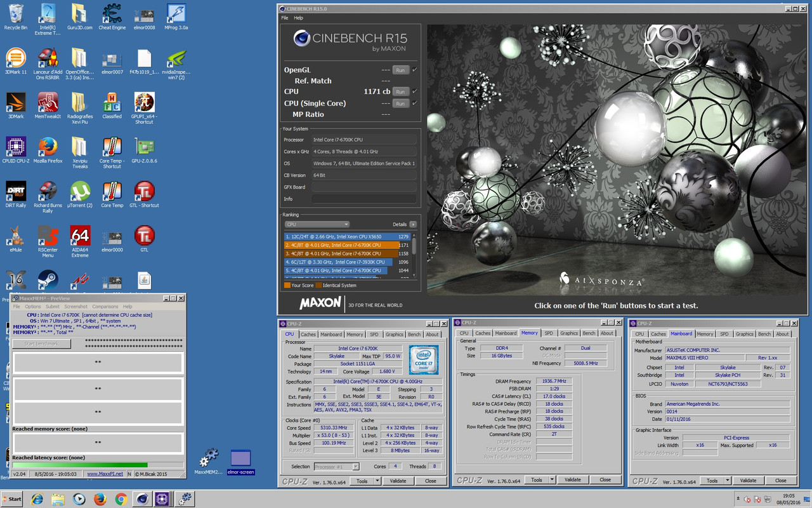Click Close in the CPU-Z Mainboard window
812x508 pixels.
781,481
